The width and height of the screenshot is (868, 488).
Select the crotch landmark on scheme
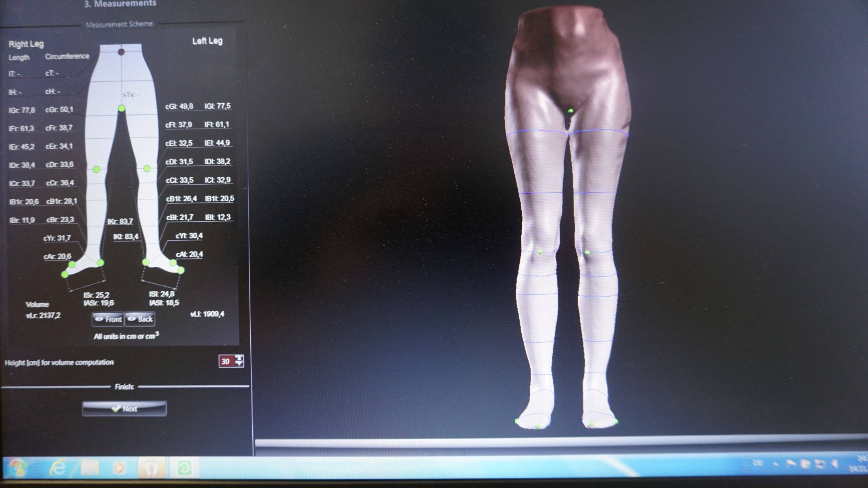(121, 108)
